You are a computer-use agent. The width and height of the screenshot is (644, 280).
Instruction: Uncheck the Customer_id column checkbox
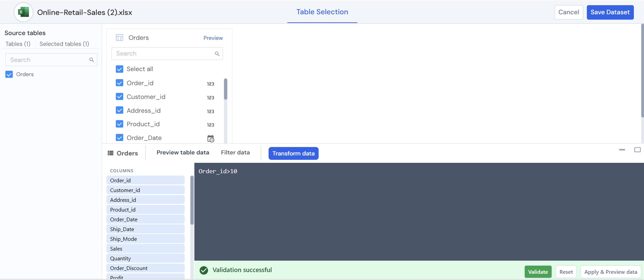click(119, 97)
